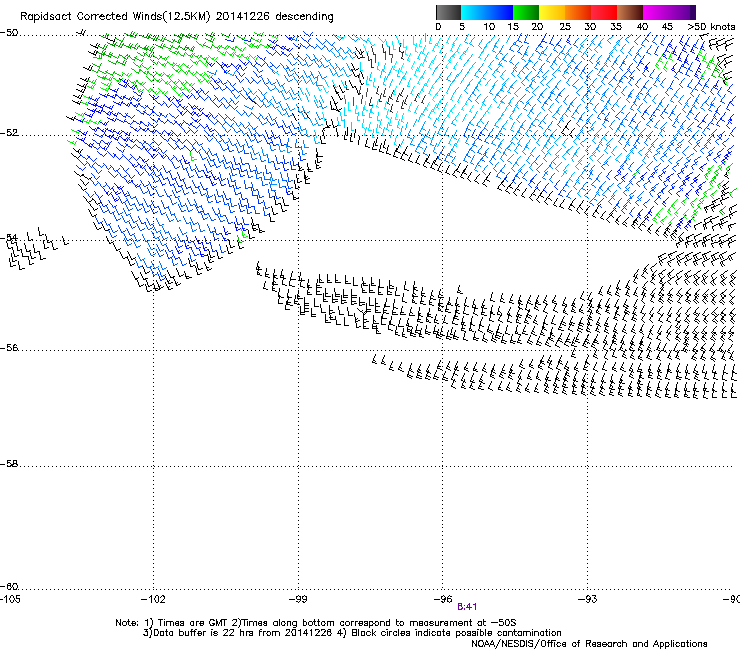The width and height of the screenshot is (740, 650).
Task: Click the '-50' latitude axis label
Action: 9,33
